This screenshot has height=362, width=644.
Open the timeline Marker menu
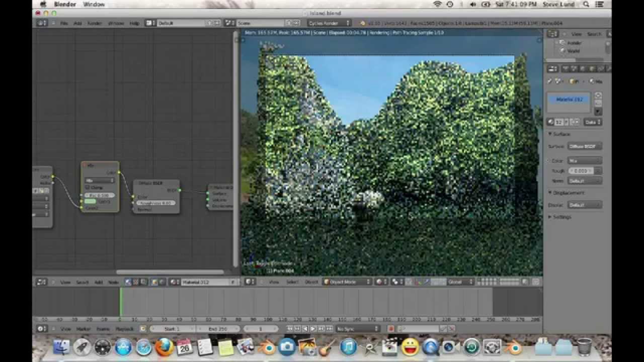pyautogui.click(x=83, y=328)
